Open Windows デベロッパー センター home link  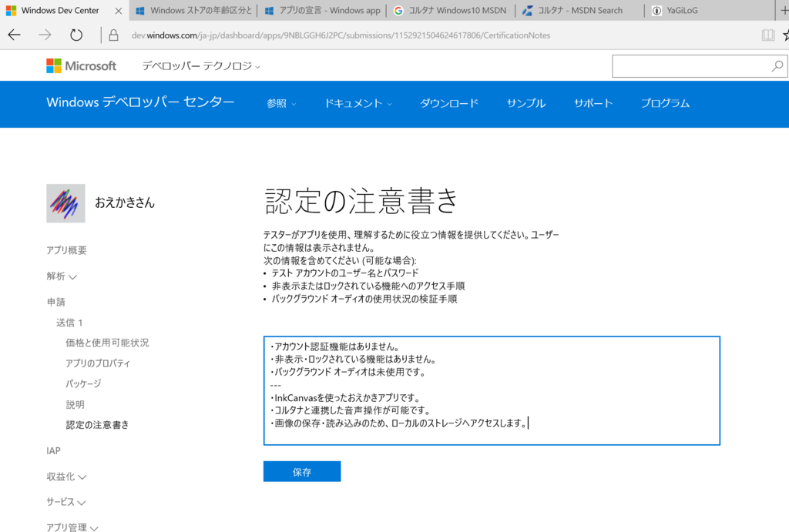pyautogui.click(x=140, y=102)
